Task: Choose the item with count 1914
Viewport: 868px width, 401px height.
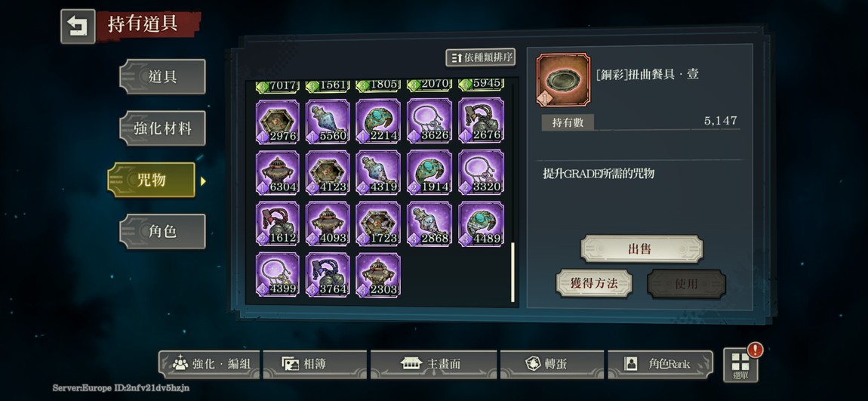Action: pyautogui.click(x=429, y=172)
